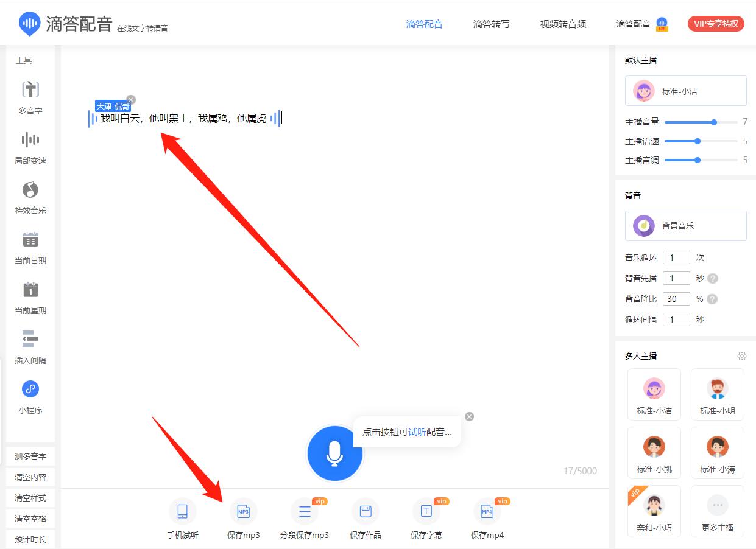This screenshot has height=549, width=756.
Task: Click the 循环间隔 seconds input
Action: pos(676,320)
